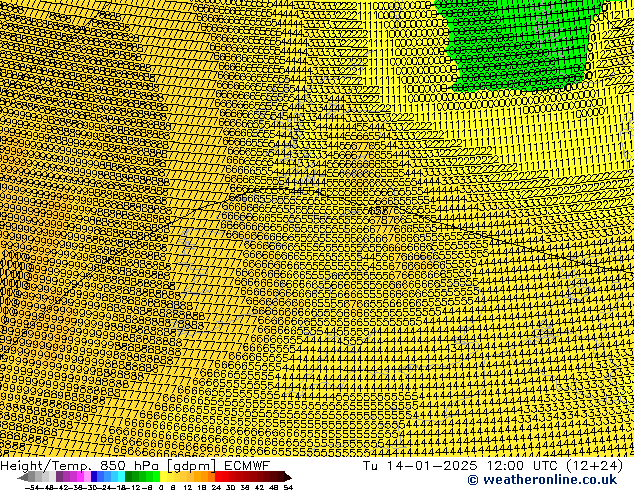Image resolution: width=634 pixels, height=490 pixels.
Task: Click the '[gdpm]' unit label
Action: click(x=191, y=466)
